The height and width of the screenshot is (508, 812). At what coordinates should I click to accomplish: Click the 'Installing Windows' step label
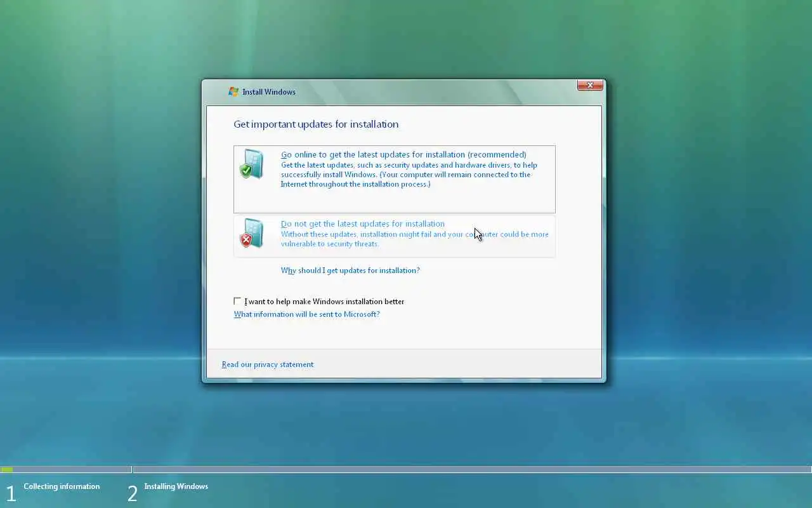tap(176, 486)
